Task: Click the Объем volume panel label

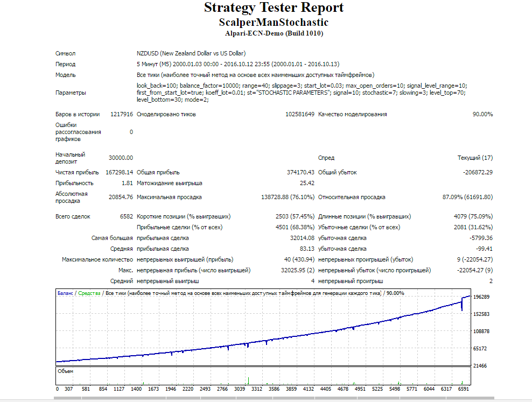Action: (x=65, y=371)
